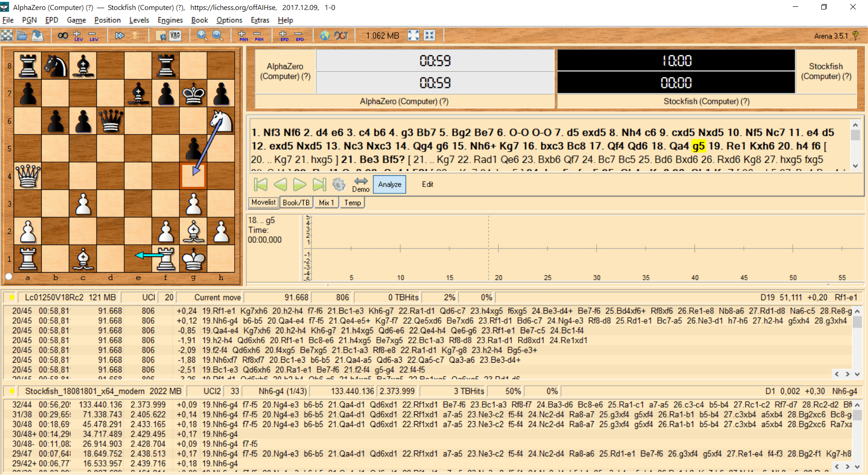Open the set up position board icon
Image resolution: width=868 pixels, height=475 pixels.
point(161,35)
